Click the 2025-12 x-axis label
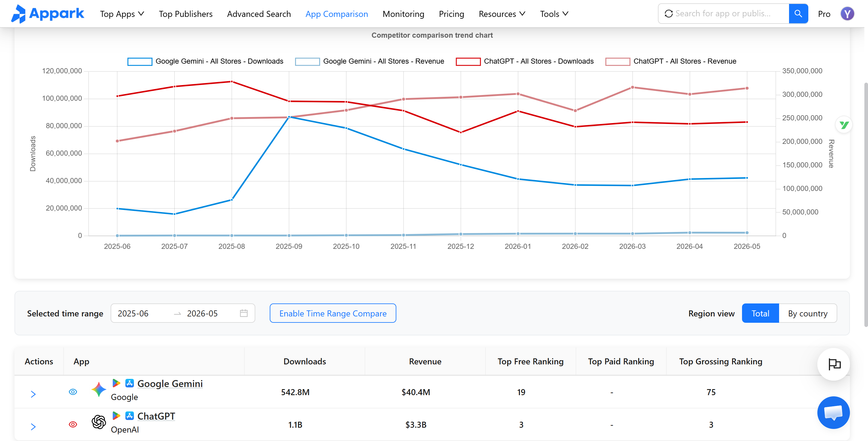 [460, 246]
